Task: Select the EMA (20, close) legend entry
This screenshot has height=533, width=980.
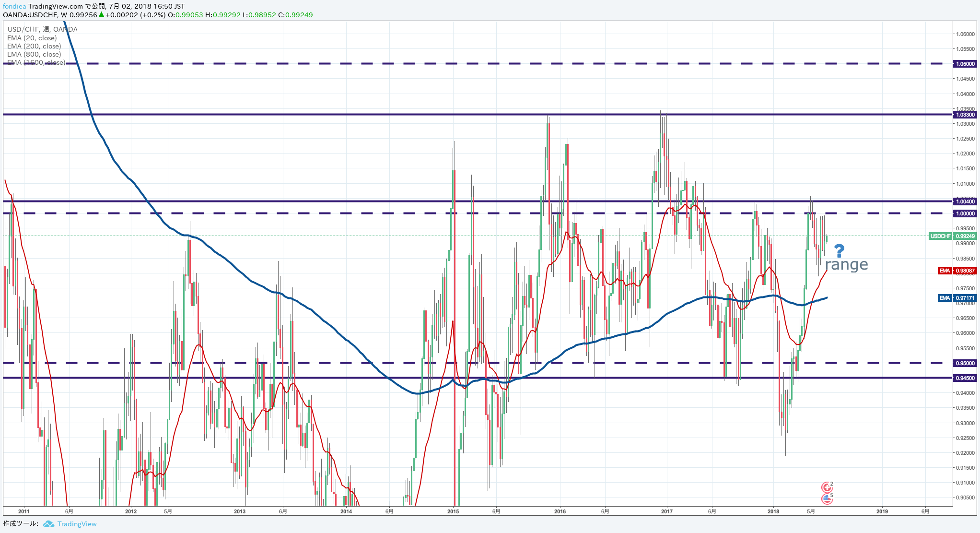Action: pyautogui.click(x=32, y=38)
